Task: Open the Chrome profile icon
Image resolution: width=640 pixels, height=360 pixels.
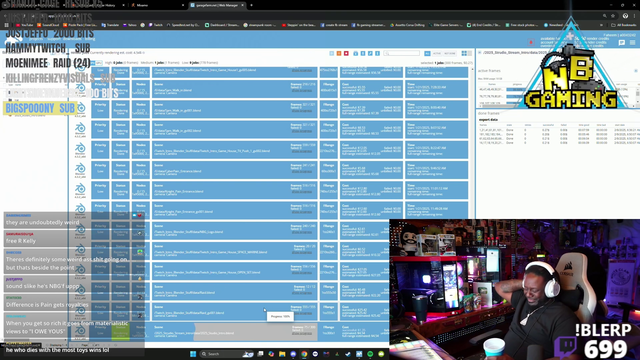Action: pos(625,16)
